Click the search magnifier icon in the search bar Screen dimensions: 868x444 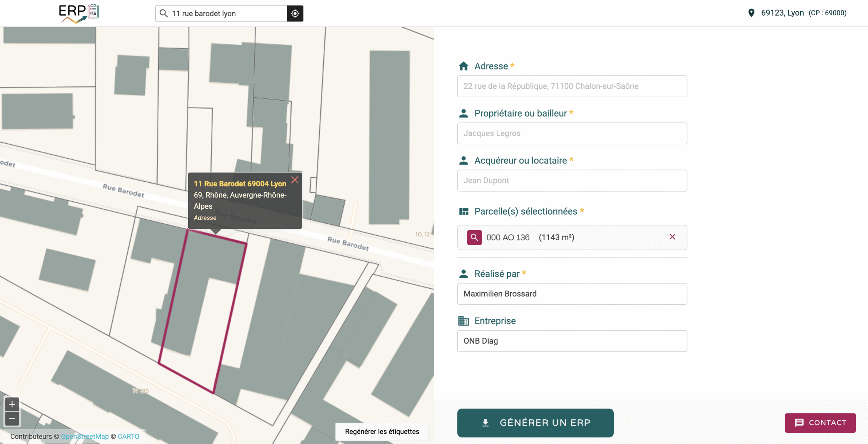[164, 14]
